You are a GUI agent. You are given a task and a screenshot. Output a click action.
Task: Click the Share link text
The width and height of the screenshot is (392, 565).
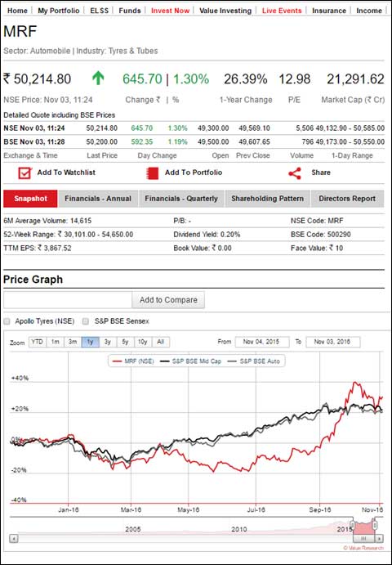[321, 173]
